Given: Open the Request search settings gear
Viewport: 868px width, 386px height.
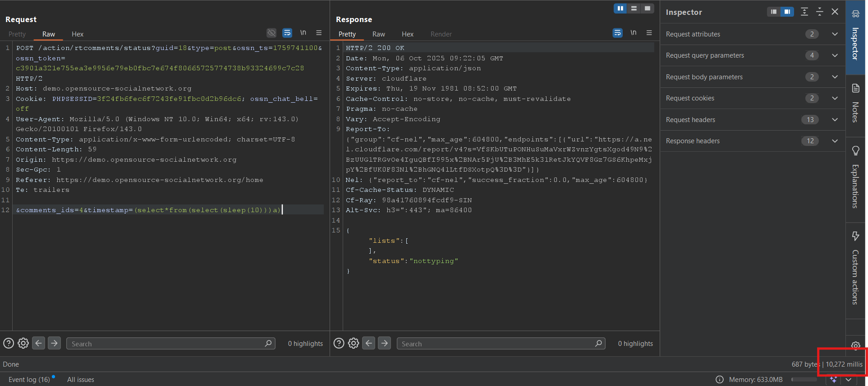Looking at the screenshot, I should point(23,343).
